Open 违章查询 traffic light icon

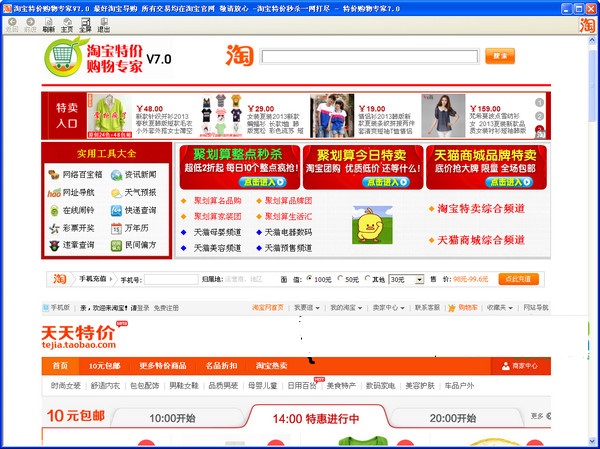pos(54,245)
